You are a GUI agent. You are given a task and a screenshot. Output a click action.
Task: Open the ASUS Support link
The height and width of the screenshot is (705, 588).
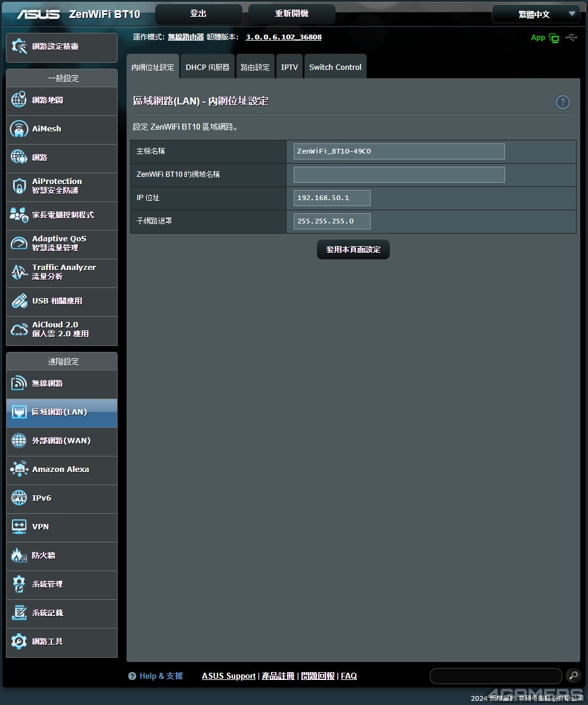pyautogui.click(x=229, y=676)
